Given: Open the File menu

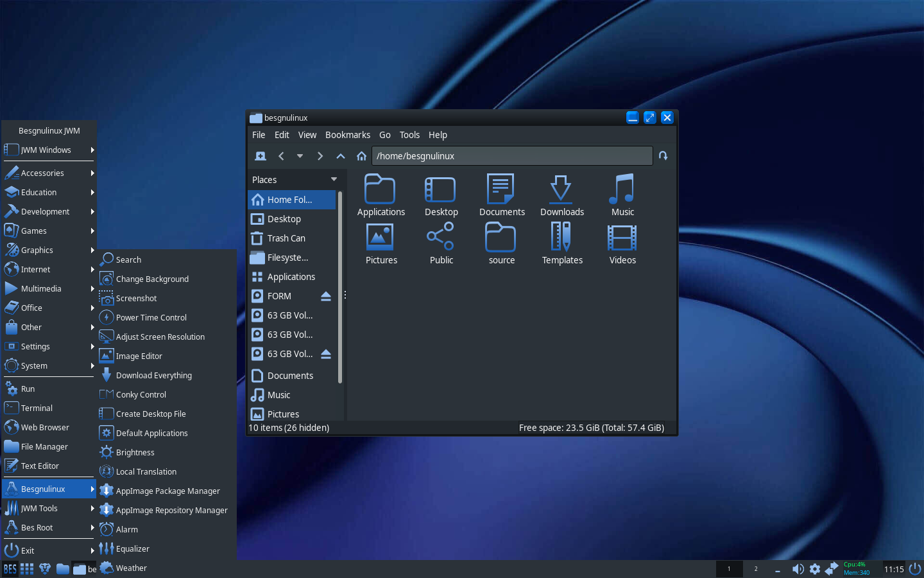Looking at the screenshot, I should (x=259, y=135).
